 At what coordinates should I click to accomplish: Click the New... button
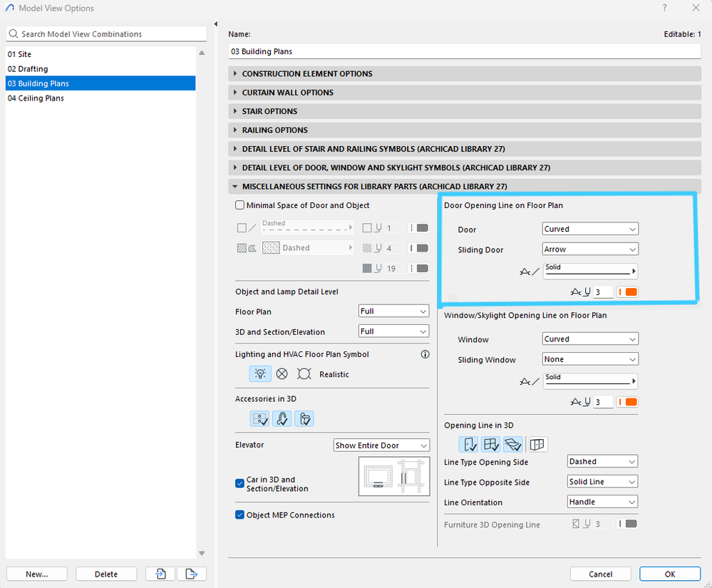coord(37,574)
